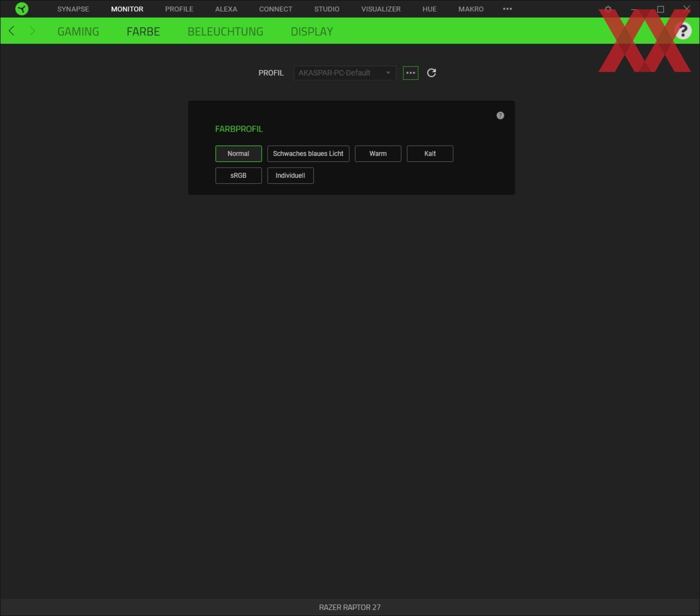Select the GAMING sub-tab
This screenshot has height=616, width=700.
click(x=78, y=31)
